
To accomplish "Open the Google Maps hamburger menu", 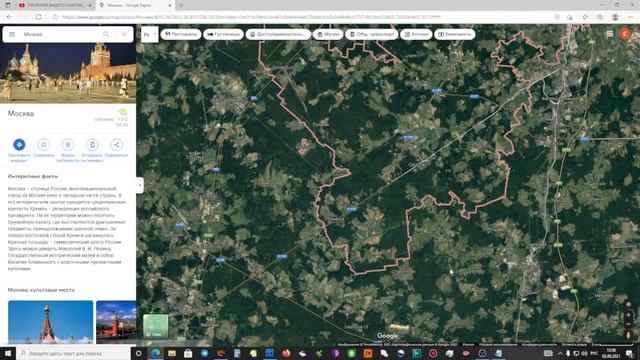I will (x=12, y=34).
